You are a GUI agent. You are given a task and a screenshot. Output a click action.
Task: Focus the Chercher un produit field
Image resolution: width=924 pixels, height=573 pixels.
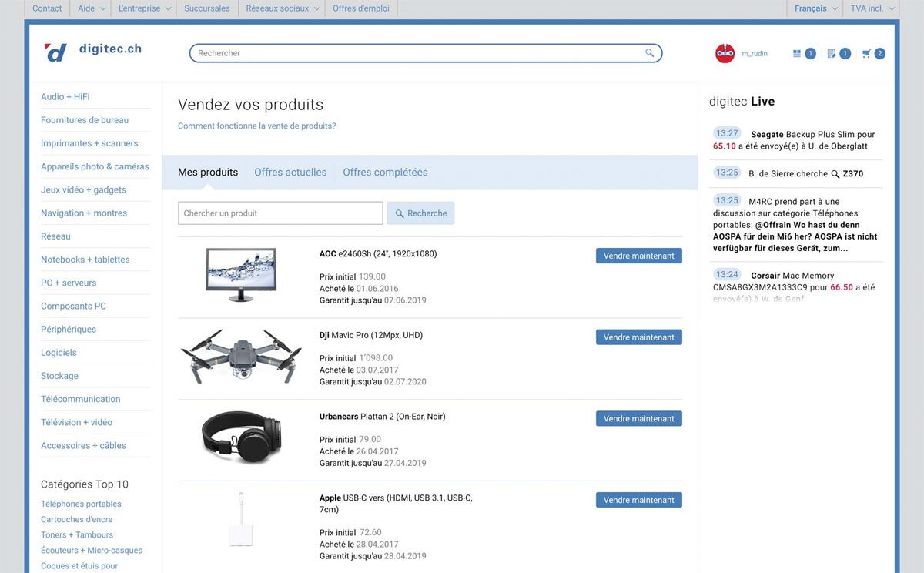click(280, 213)
